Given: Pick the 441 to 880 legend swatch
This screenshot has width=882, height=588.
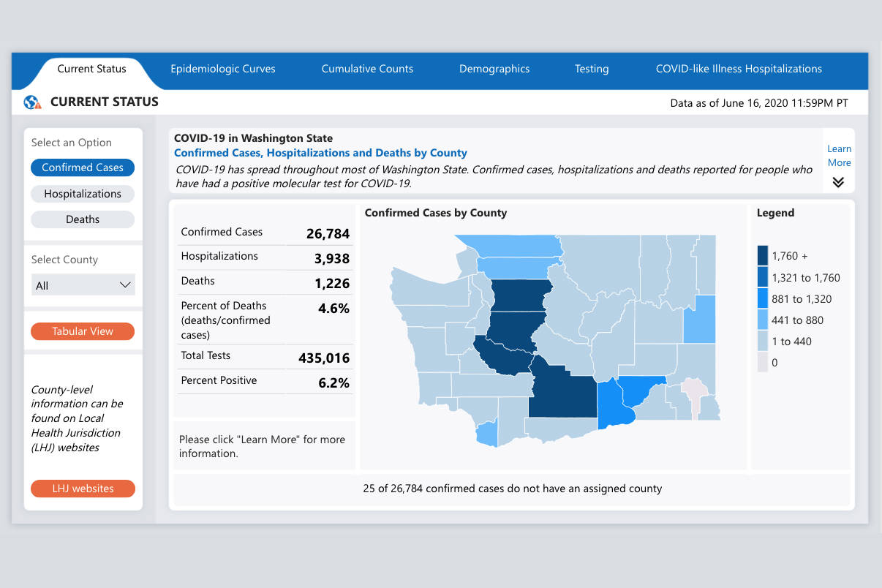Looking at the screenshot, I should (763, 320).
